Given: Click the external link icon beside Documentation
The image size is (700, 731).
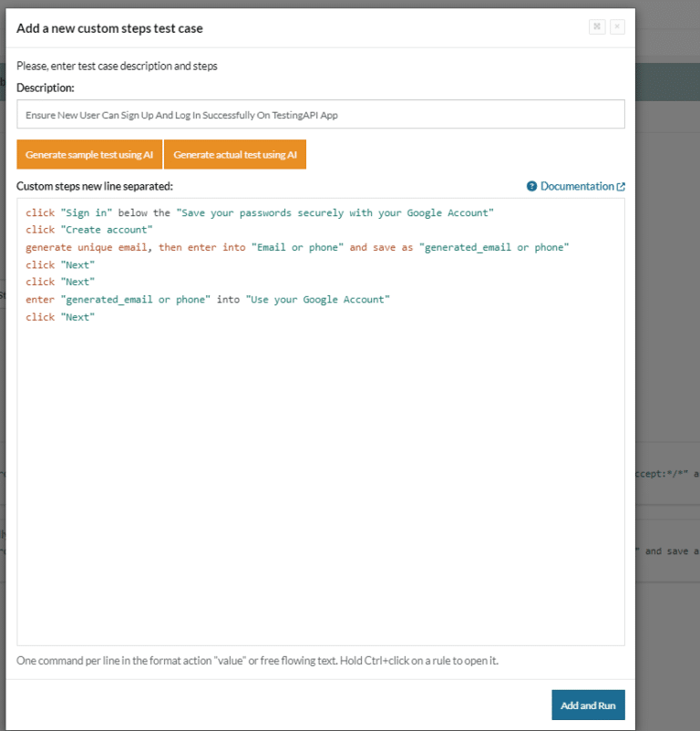Looking at the screenshot, I should point(623,186).
